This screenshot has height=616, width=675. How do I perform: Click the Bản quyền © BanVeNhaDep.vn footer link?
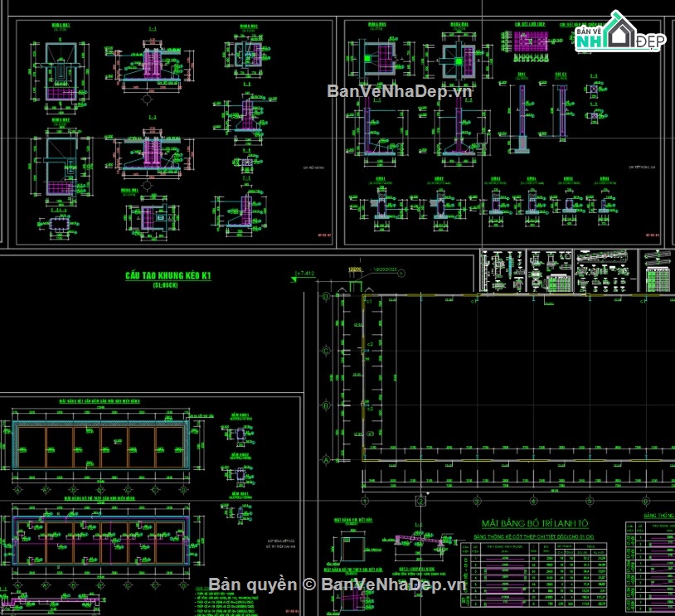point(332,584)
